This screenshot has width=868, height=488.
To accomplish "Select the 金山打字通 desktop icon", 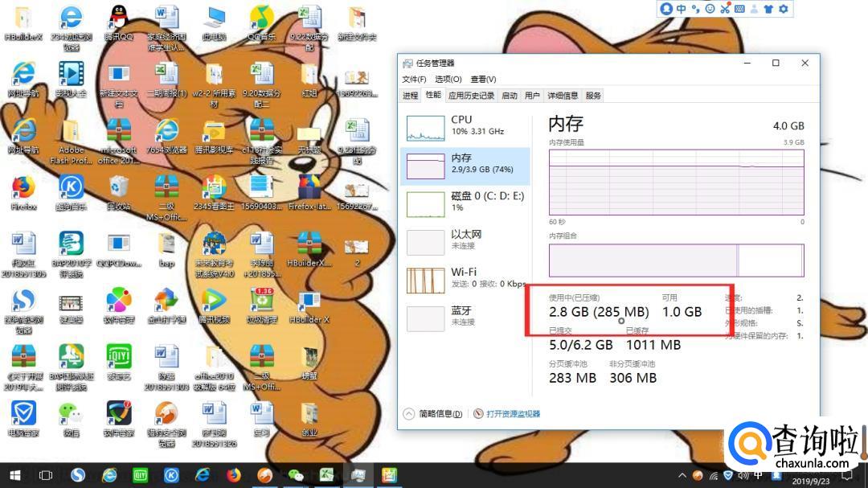I will pyautogui.click(x=166, y=306).
